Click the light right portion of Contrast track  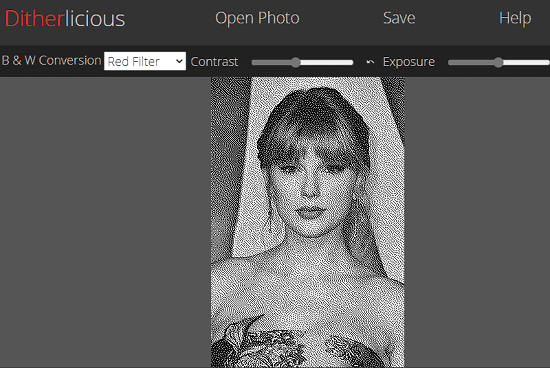[327, 62]
